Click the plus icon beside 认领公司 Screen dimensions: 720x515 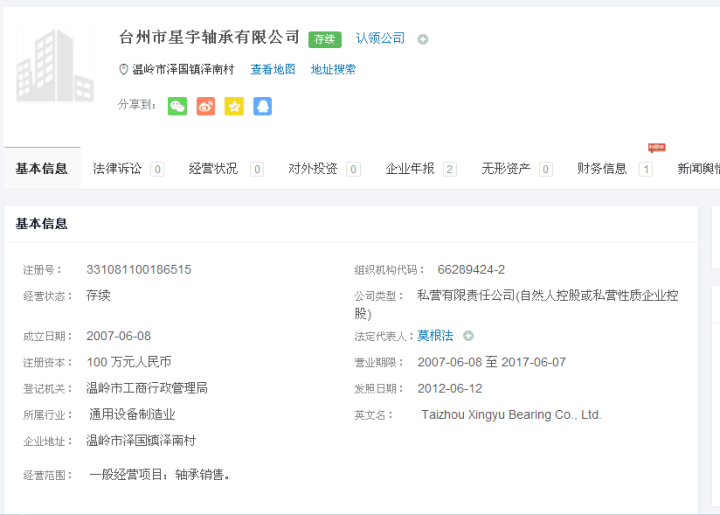pos(423,39)
